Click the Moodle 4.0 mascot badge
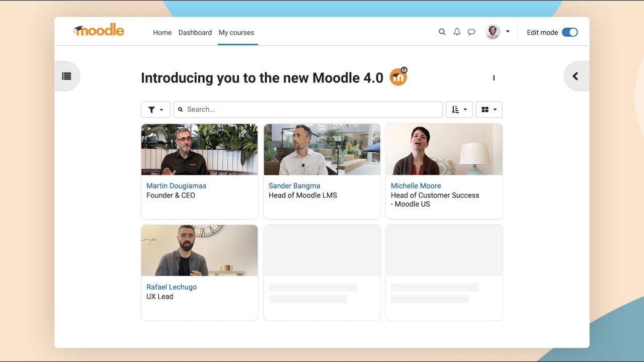Image resolution: width=644 pixels, height=362 pixels. tap(397, 77)
